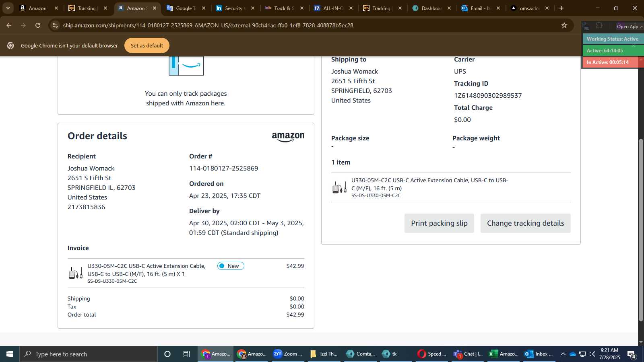Go back to the previous page

(9, 25)
